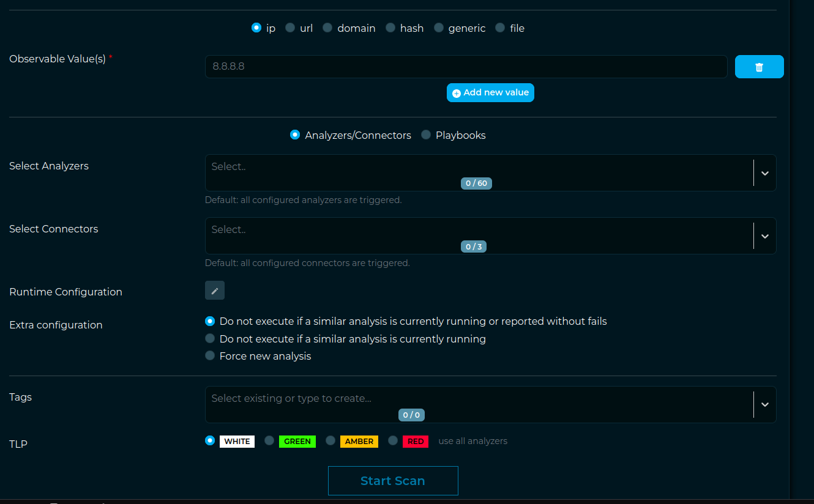The image size is (814, 504).
Task: Select do not execute if running or reported
Action: click(x=210, y=321)
